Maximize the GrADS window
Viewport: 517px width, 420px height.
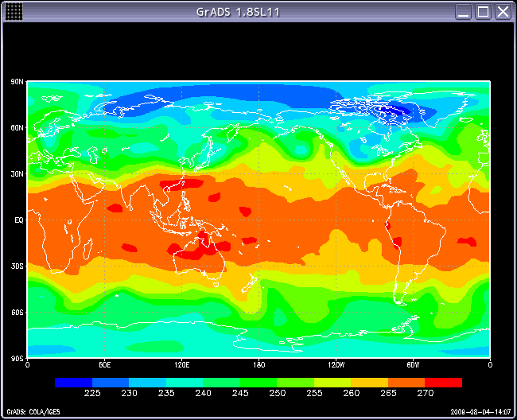(x=483, y=11)
